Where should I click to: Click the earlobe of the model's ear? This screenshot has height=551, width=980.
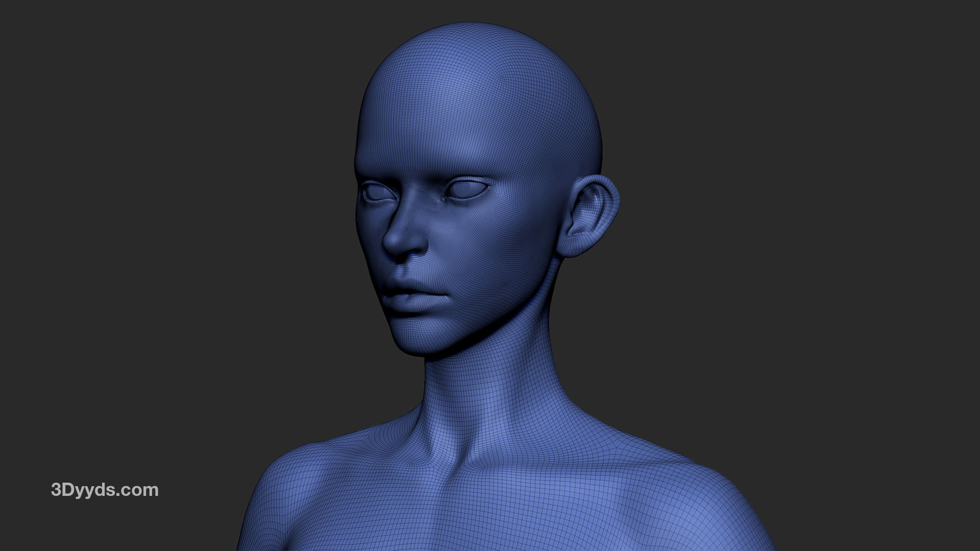(571, 248)
